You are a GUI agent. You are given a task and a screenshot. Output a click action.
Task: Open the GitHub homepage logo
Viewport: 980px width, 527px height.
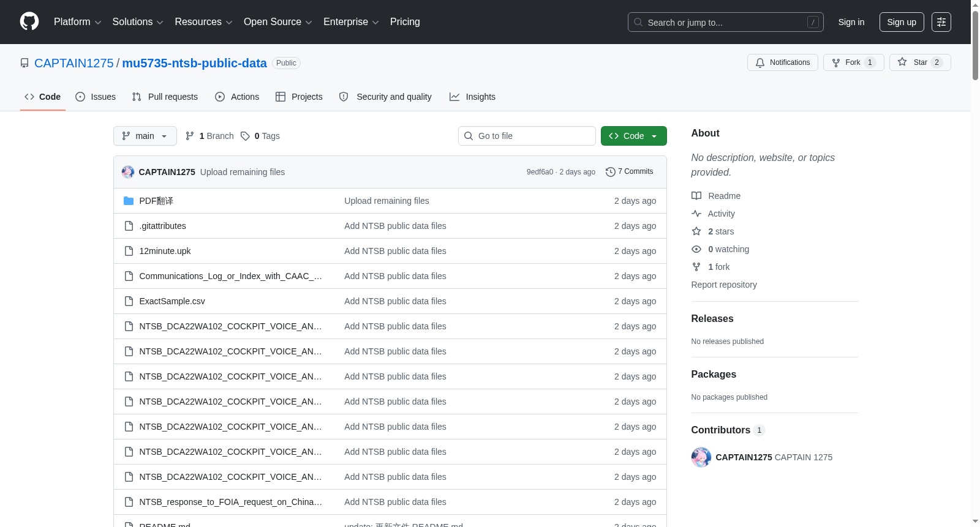pyautogui.click(x=29, y=21)
